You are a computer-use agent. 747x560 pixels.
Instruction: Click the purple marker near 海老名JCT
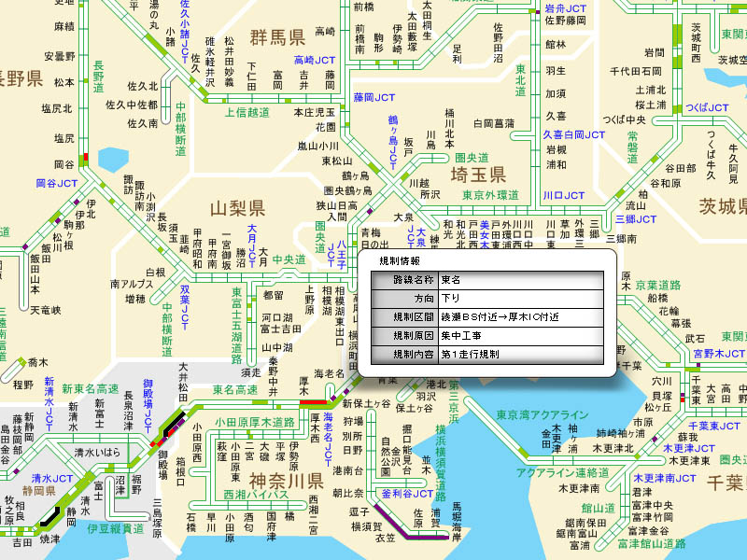[335, 396]
